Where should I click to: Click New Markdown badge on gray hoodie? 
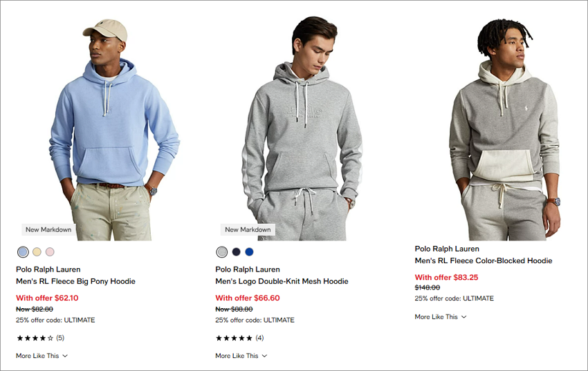(x=248, y=229)
